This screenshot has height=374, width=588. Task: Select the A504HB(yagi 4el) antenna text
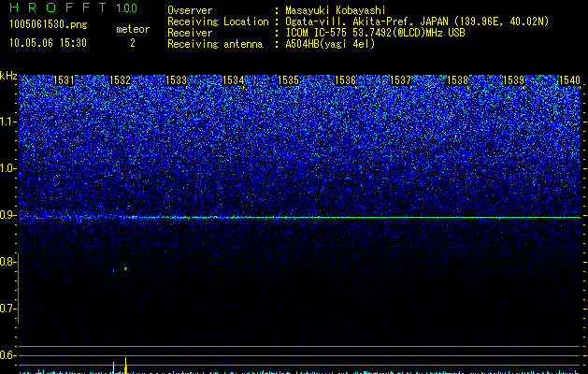pyautogui.click(x=330, y=44)
